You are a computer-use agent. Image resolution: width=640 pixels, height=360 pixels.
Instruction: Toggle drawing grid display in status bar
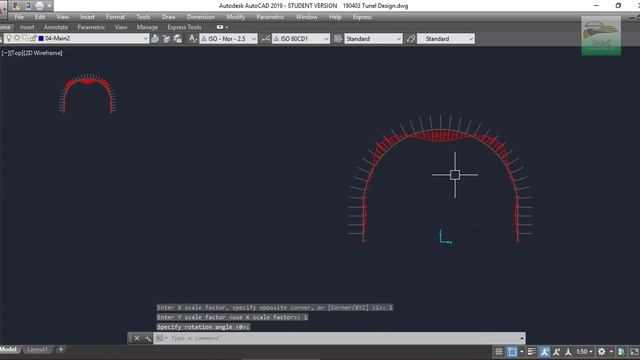click(x=499, y=351)
